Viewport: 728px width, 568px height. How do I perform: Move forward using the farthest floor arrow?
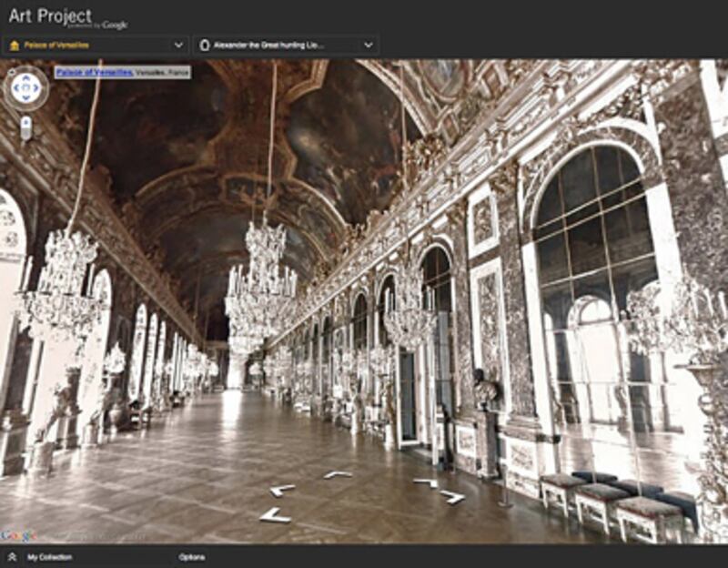coord(337,474)
